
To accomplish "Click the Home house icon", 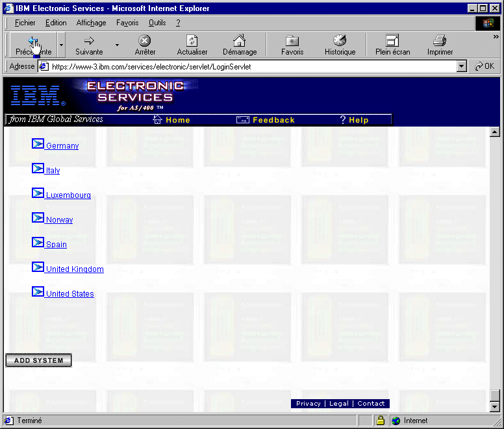I will pos(157,119).
